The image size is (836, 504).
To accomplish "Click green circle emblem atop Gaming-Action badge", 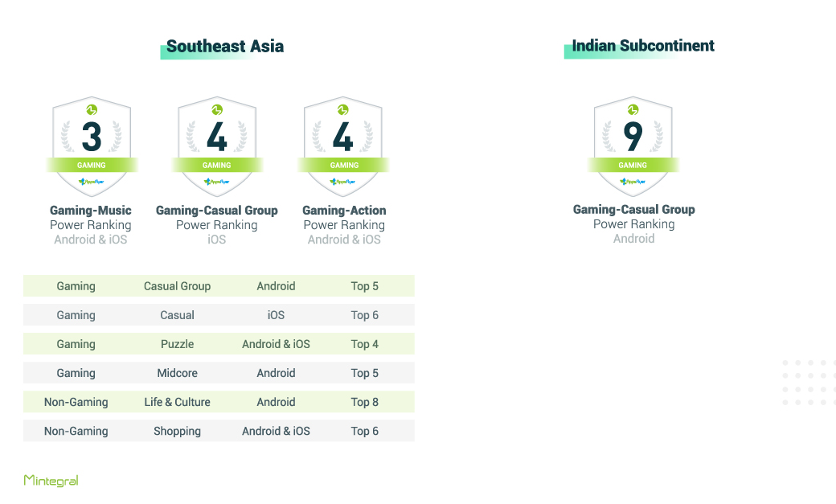I will [342, 110].
